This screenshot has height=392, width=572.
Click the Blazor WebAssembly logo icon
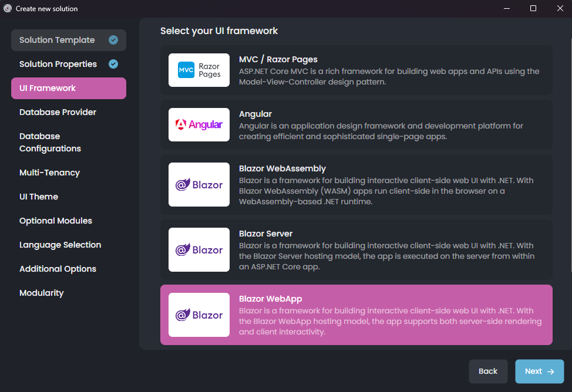(198, 184)
